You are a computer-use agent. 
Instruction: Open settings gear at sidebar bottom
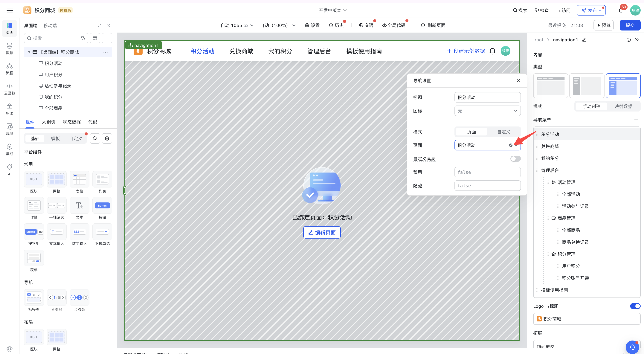click(10, 349)
